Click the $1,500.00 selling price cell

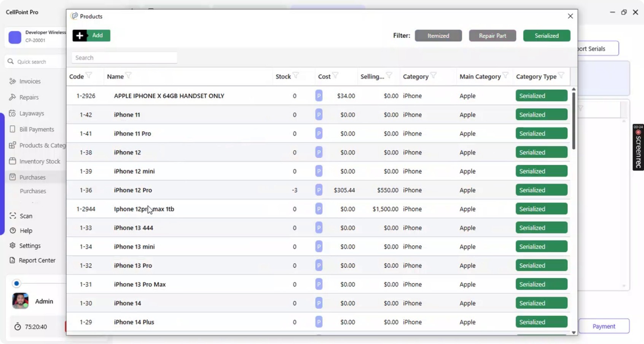(385, 209)
